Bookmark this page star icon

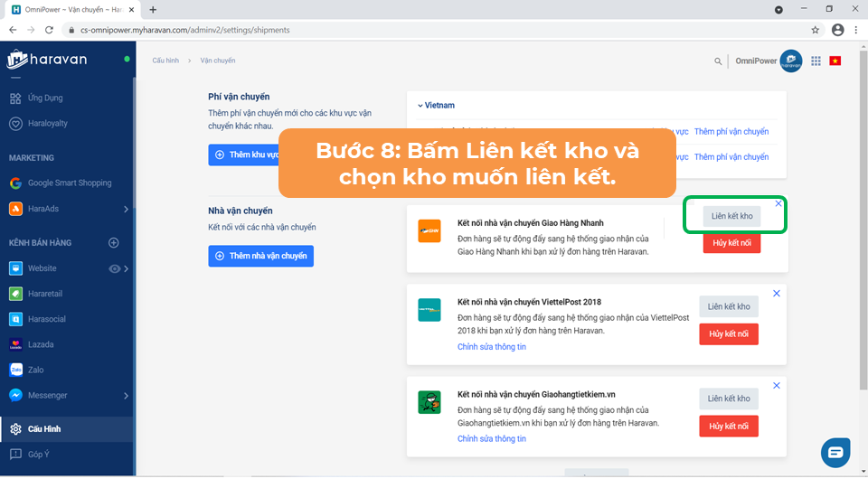pos(815,30)
